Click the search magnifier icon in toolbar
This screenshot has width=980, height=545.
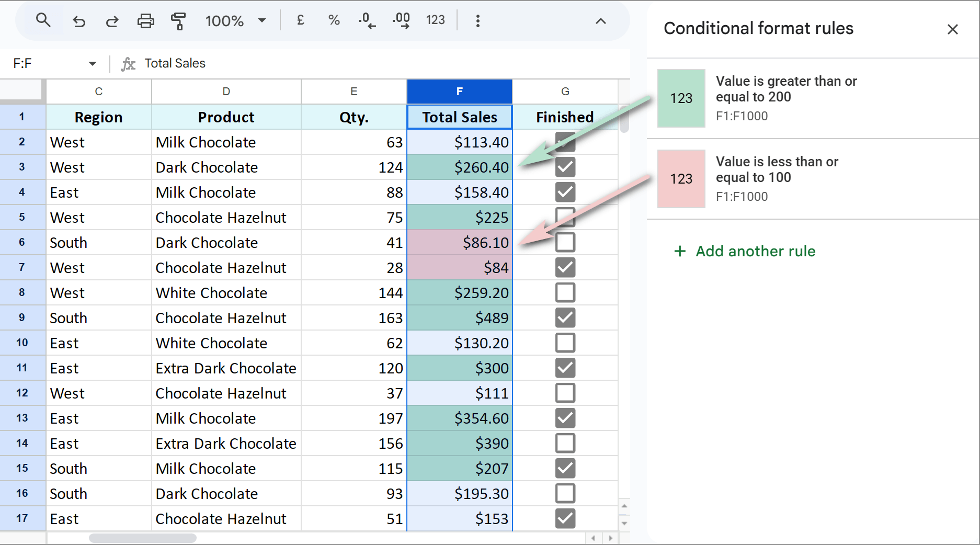point(43,21)
